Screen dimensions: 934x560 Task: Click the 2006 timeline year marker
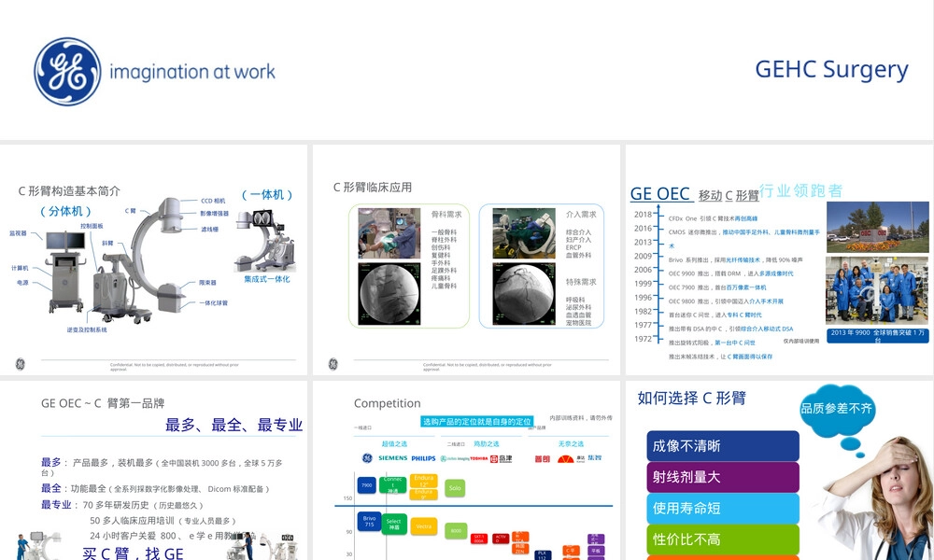[643, 270]
